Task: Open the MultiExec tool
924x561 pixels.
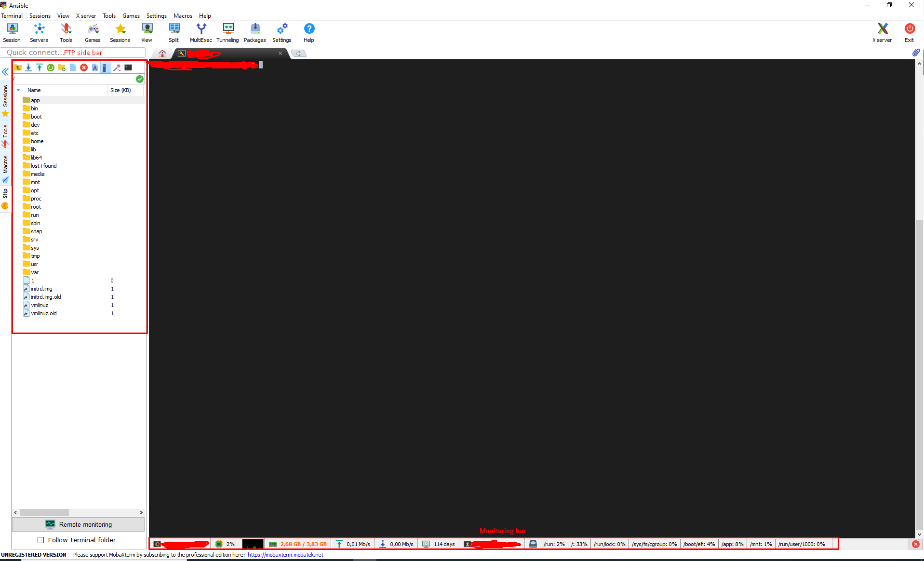Action: point(201,32)
